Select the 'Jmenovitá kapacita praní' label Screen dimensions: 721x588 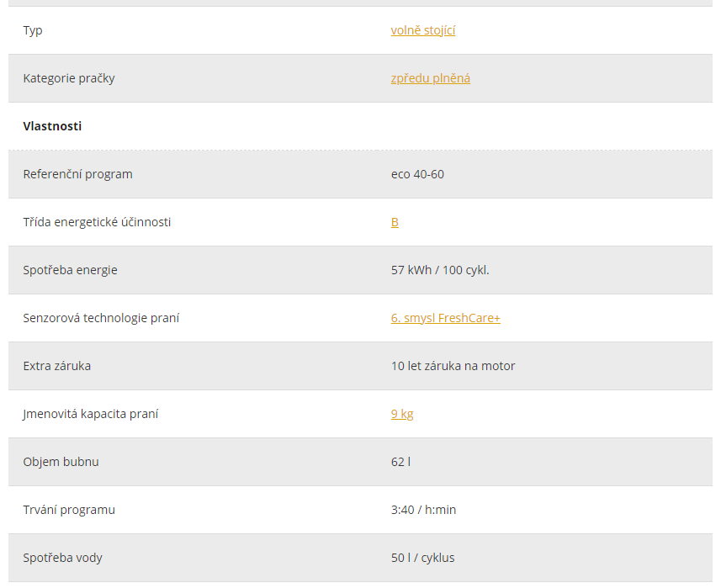(91, 414)
